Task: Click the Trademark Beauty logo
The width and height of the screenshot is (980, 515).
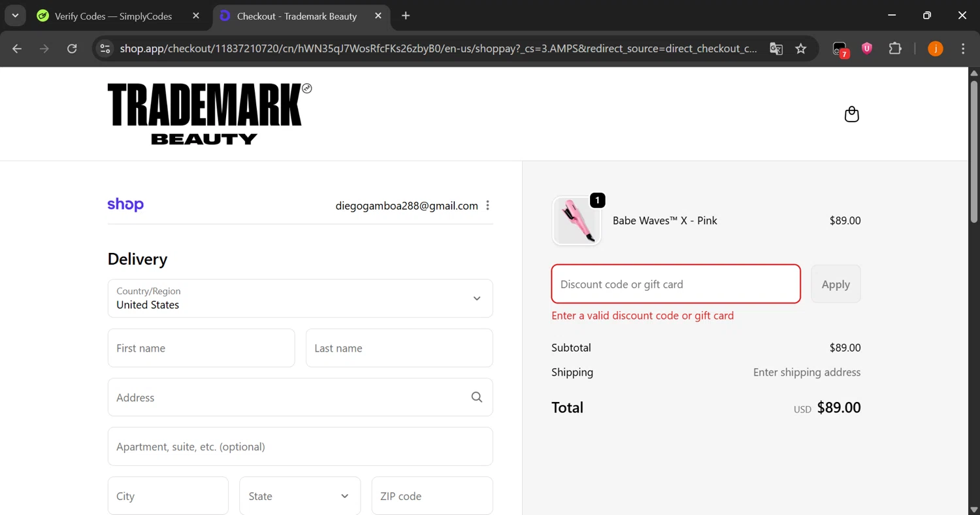Action: (x=209, y=114)
